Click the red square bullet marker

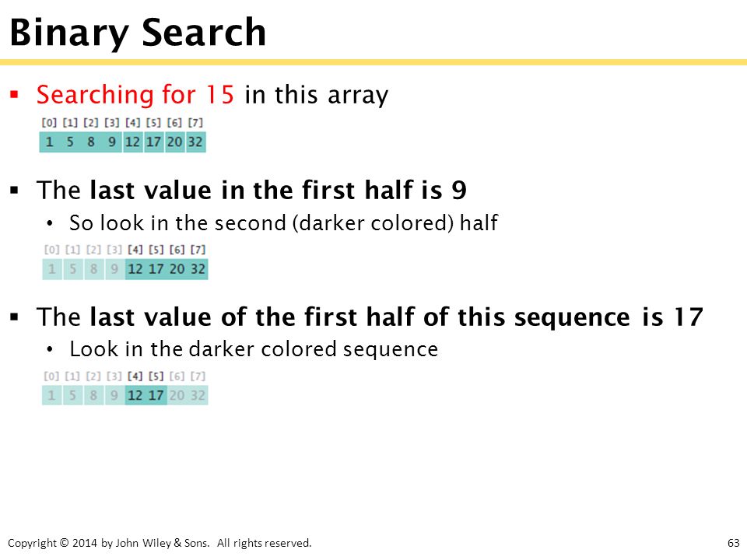[x=14, y=94]
